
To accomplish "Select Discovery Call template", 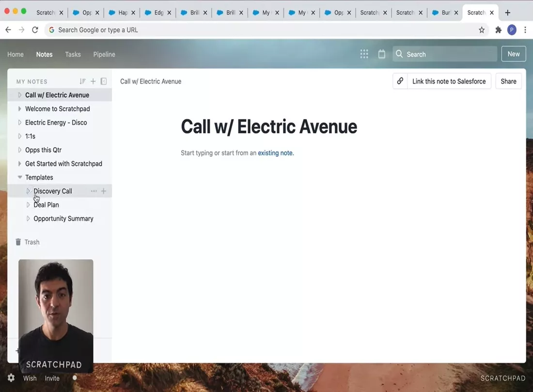I will tap(53, 191).
